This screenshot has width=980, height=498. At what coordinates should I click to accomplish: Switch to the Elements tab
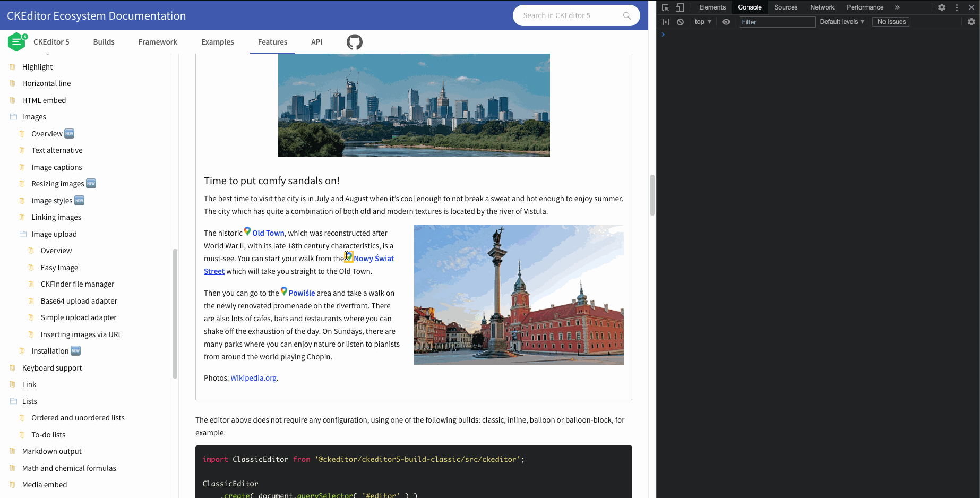click(712, 7)
